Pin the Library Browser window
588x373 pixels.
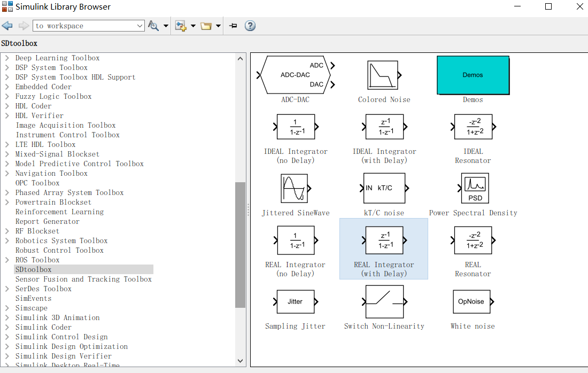(233, 25)
